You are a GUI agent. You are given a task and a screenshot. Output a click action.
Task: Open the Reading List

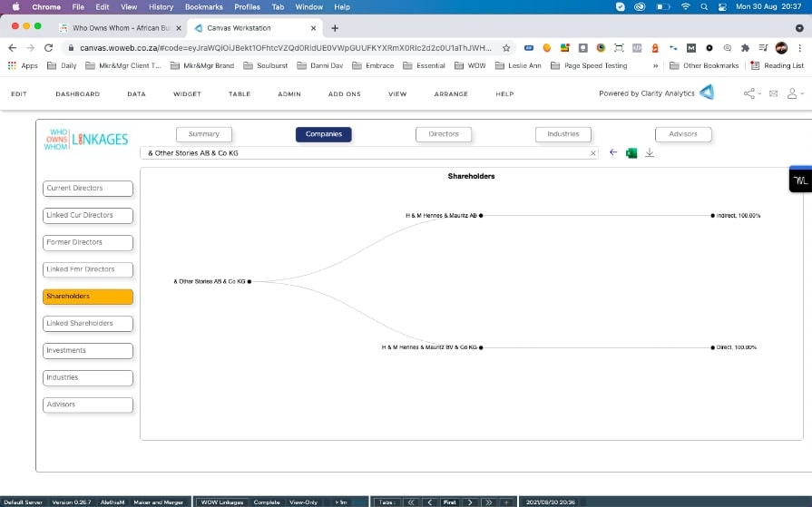pos(778,66)
